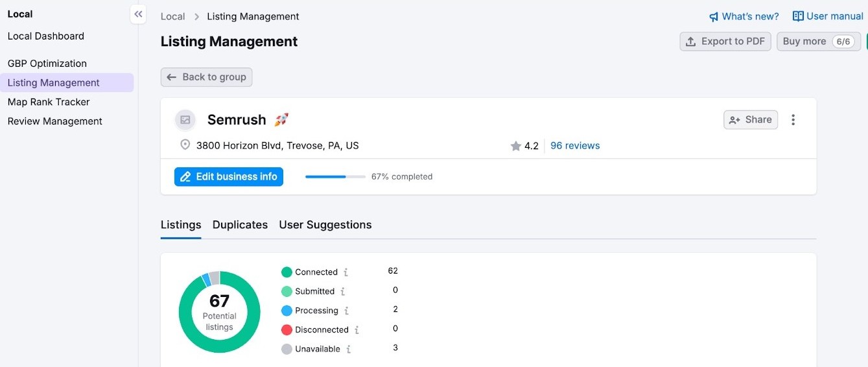This screenshot has height=367, width=868.
Task: Click the Unavailable count 3
Action: coord(395,348)
